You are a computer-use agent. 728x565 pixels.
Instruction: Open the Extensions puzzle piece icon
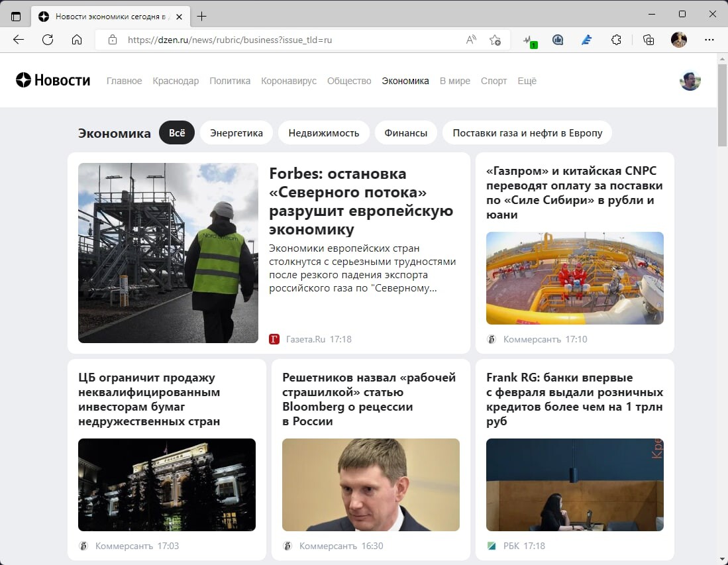tap(616, 40)
